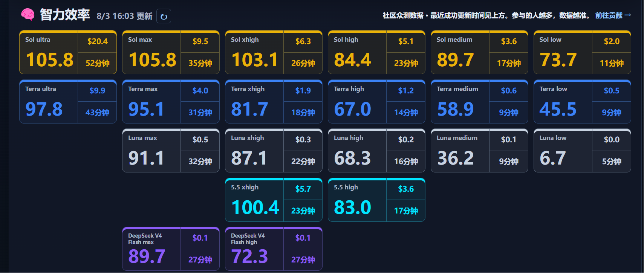
Task: Click the 73.7 score on Sol low
Action: coord(558,60)
